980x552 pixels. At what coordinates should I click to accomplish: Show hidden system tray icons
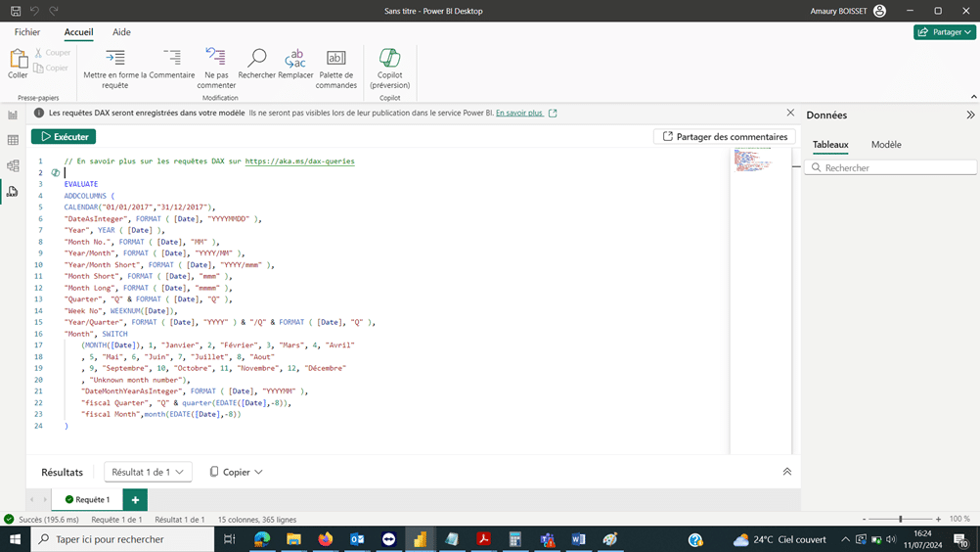[845, 539]
